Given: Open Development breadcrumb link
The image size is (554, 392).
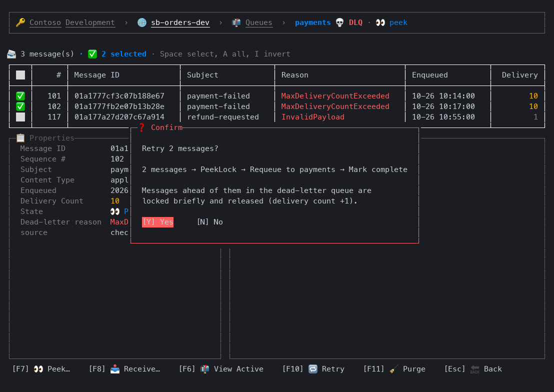Looking at the screenshot, I should (x=90, y=22).
